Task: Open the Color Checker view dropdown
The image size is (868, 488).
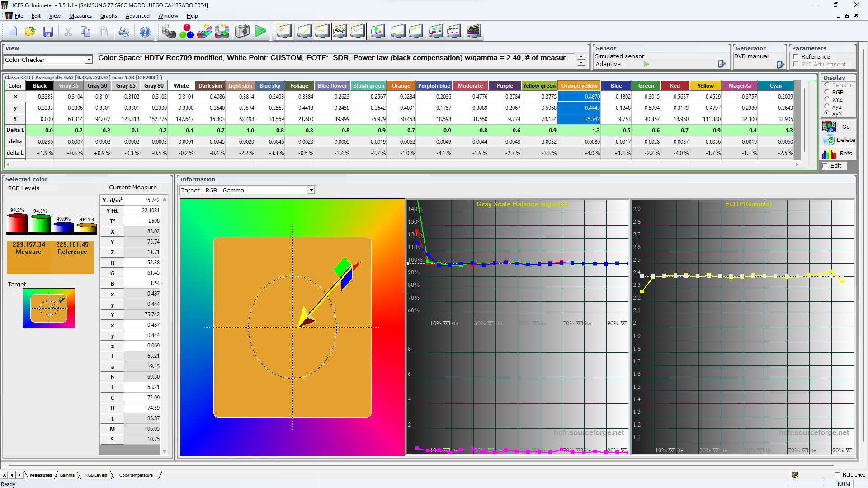Action: point(89,60)
